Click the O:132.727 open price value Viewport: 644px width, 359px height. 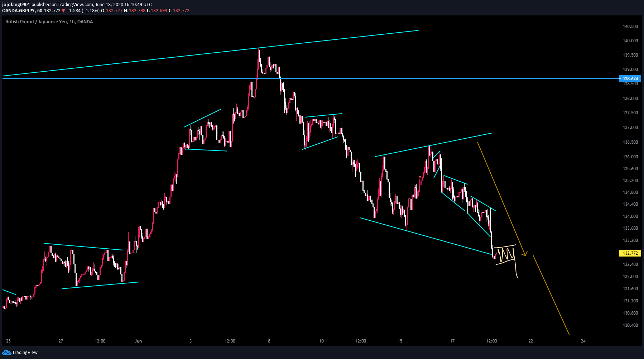(112, 11)
